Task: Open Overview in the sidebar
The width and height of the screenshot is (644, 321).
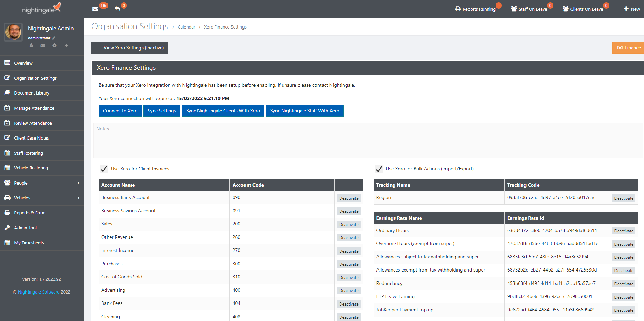Action: click(42, 63)
